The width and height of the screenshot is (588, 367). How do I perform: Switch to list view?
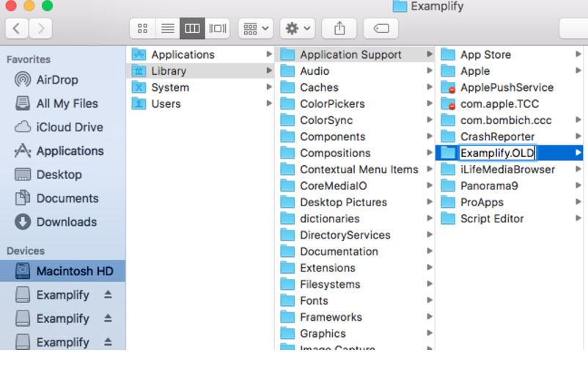pos(168,29)
